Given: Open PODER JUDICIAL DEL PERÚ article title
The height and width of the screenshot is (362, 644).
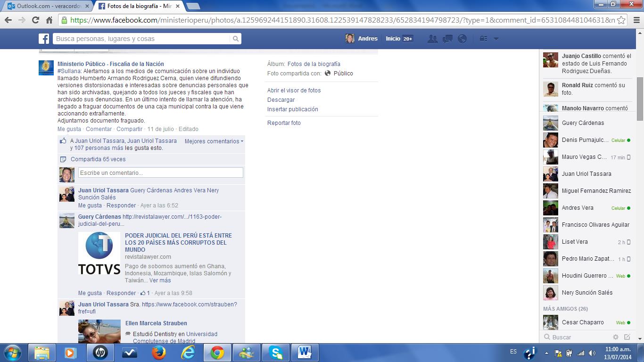Looking at the screenshot, I should pyautogui.click(x=178, y=243).
